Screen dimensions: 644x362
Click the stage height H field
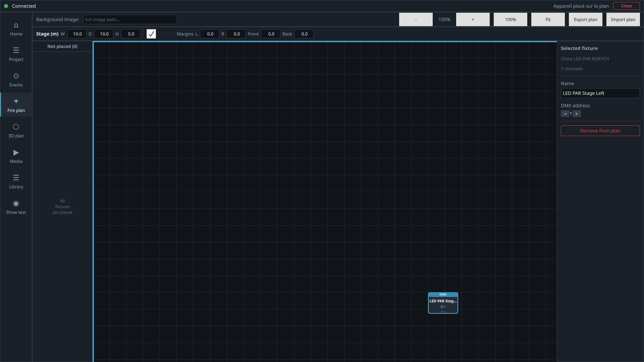[130, 34]
